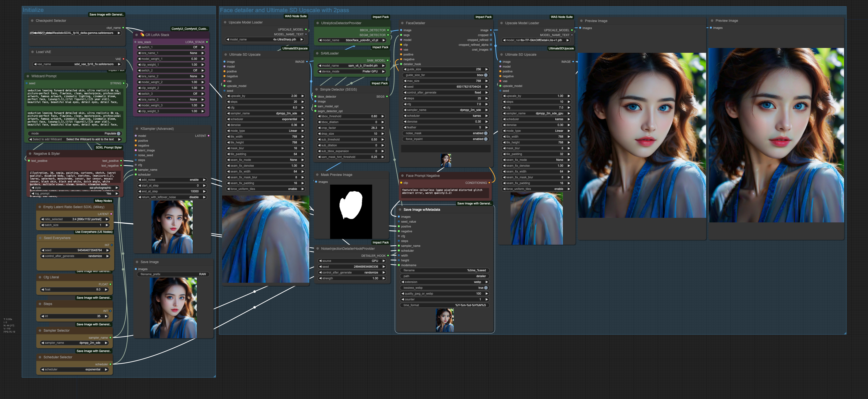This screenshot has height=399, width=868.
Task: Collapse the KSampler (Advanced) node dot
Action: pyautogui.click(x=137, y=129)
